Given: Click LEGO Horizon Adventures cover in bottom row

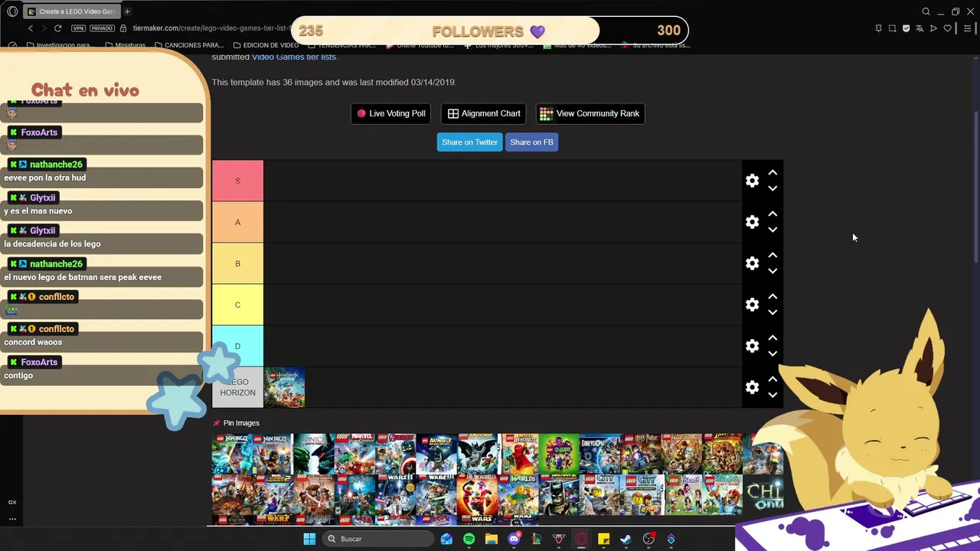Looking at the screenshot, I should coord(284,387).
